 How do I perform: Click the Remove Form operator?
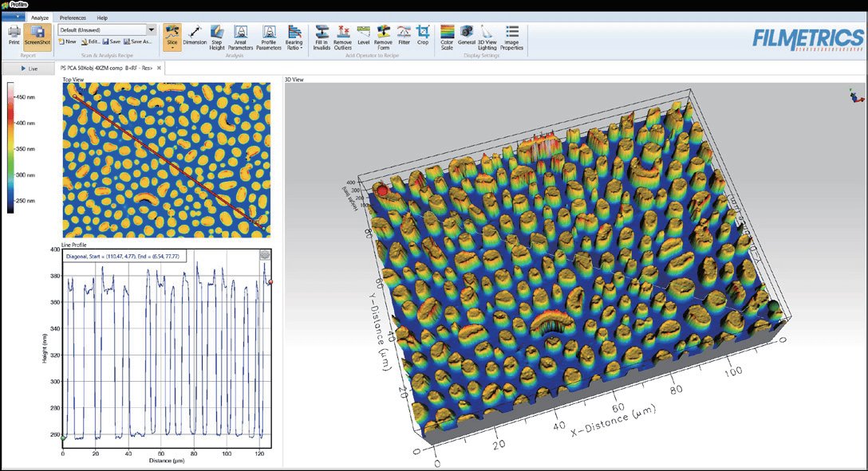(383, 37)
